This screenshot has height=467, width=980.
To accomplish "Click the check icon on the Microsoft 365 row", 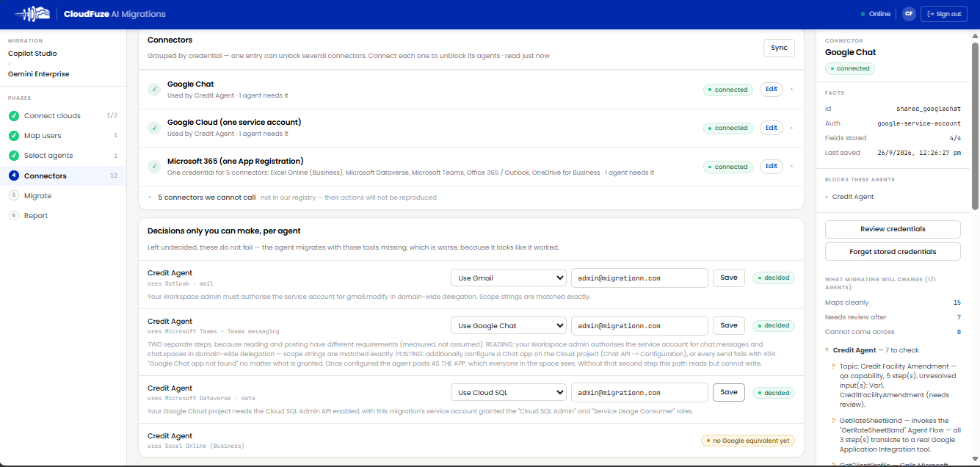I will (x=154, y=167).
